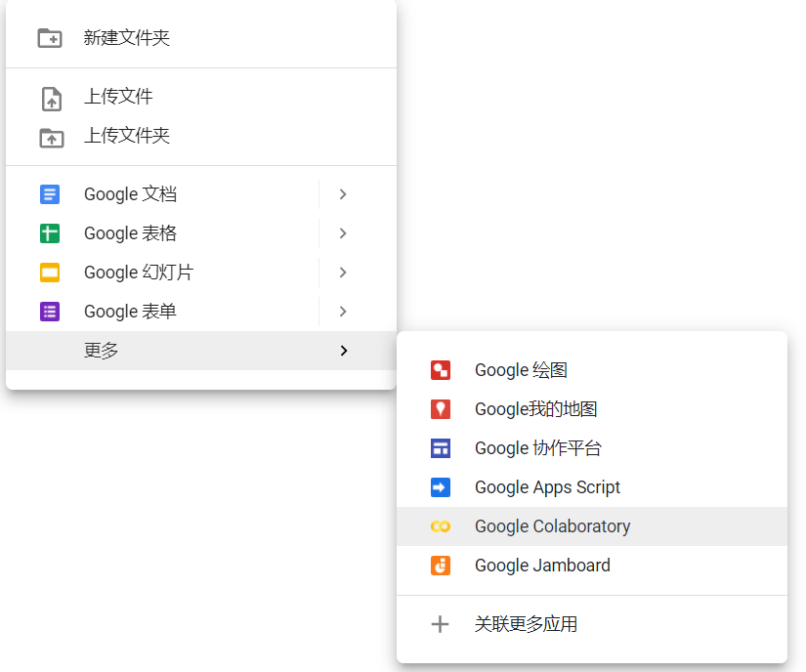Screen dimensions: 806x672
Task: Click the Google My Maps pin icon
Action: [x=441, y=409]
